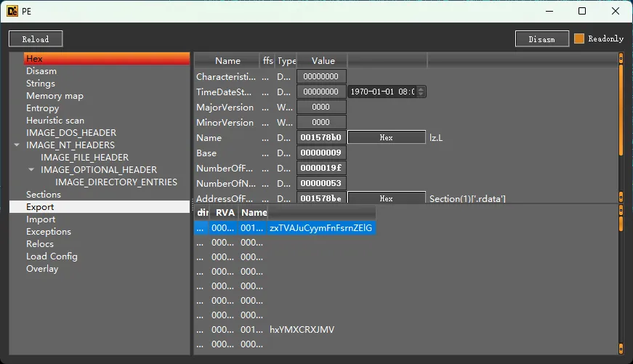
Task: Click the PE application icon in title bar
Action: point(12,11)
